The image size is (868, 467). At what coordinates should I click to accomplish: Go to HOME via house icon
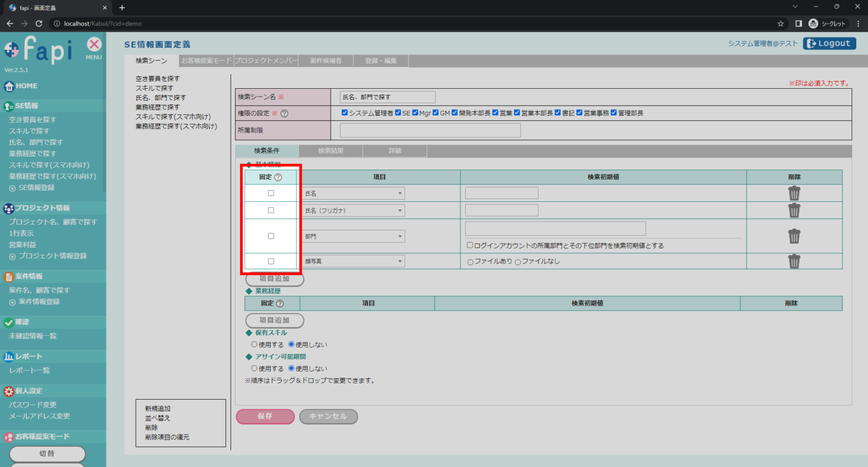coord(10,87)
